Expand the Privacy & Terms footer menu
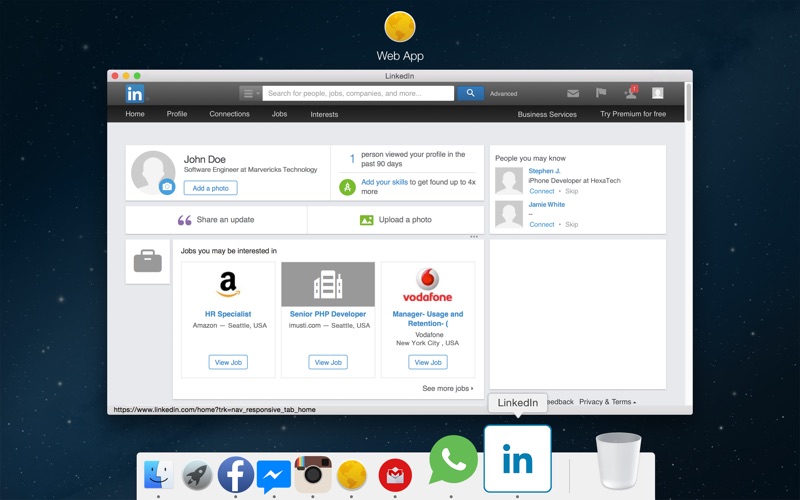800x500 pixels. pos(607,402)
